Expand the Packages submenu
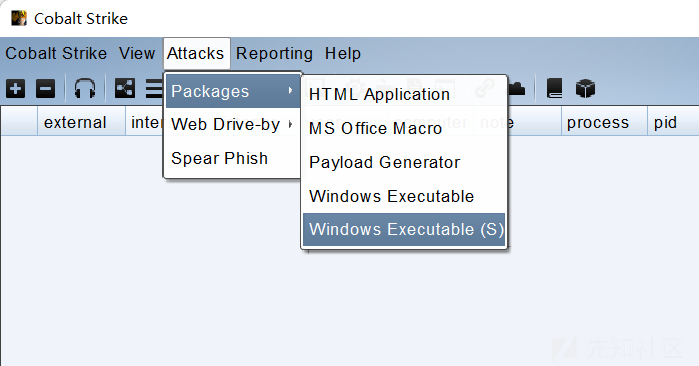The width and height of the screenshot is (699, 366). pos(232,91)
